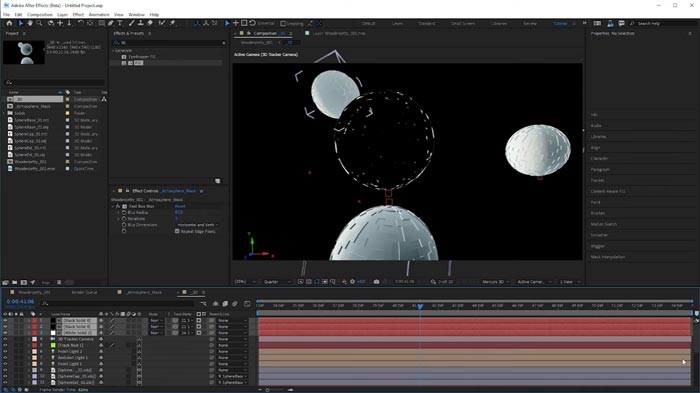
Task: Select the Eraser tool
Action: pyautogui.click(x=150, y=23)
